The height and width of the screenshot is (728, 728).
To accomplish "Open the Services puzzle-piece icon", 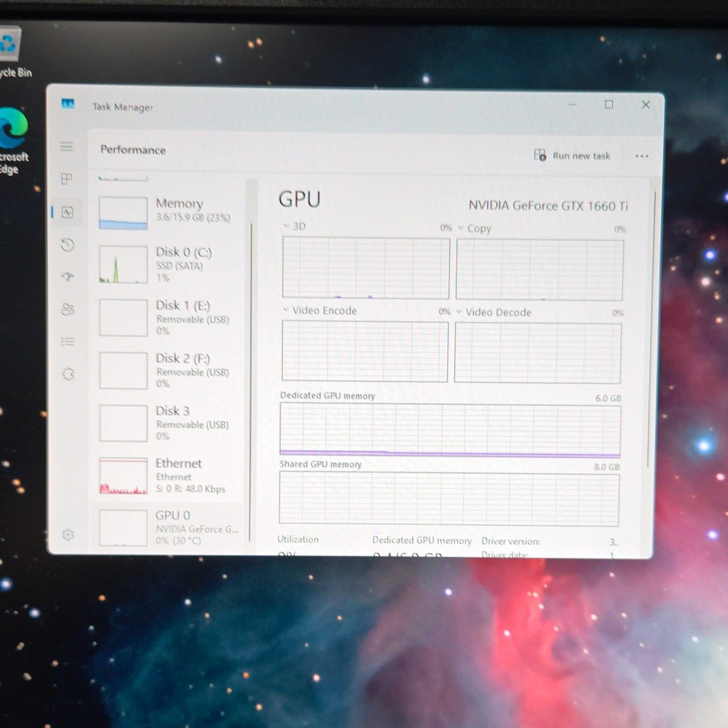I will coord(69,374).
